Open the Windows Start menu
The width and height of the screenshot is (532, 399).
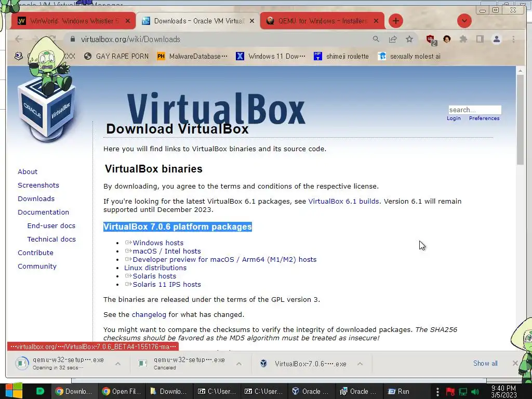coord(14,391)
